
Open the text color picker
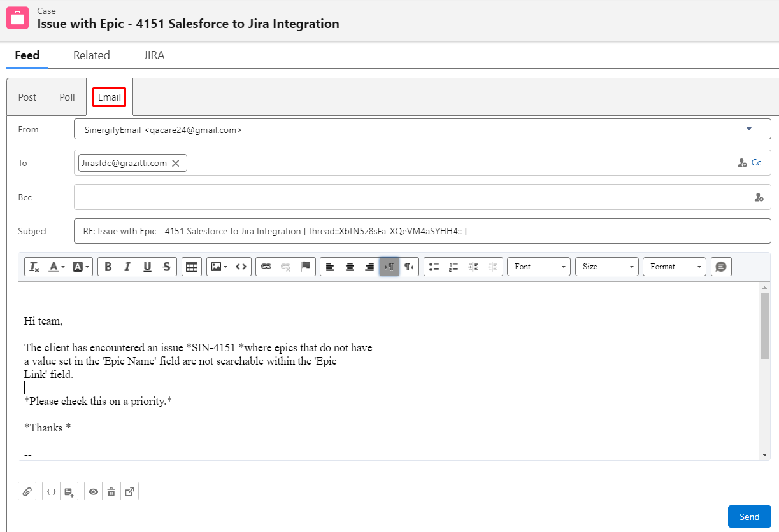56,267
